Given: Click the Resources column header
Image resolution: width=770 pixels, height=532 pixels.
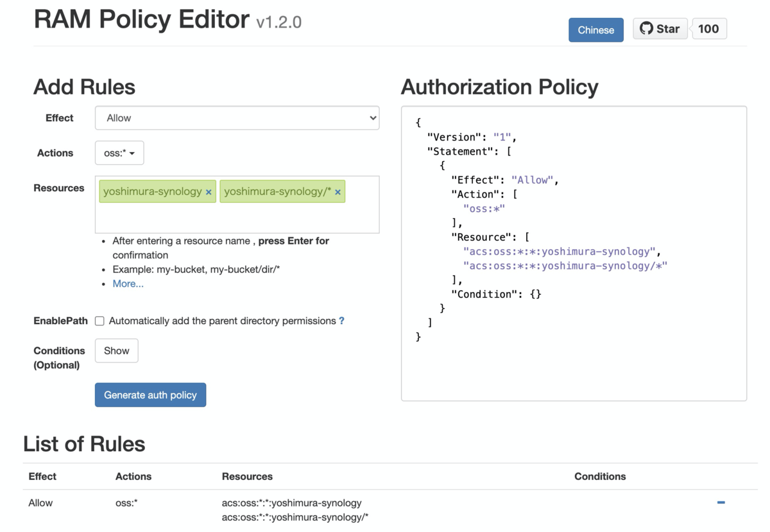Looking at the screenshot, I should pos(247,476).
